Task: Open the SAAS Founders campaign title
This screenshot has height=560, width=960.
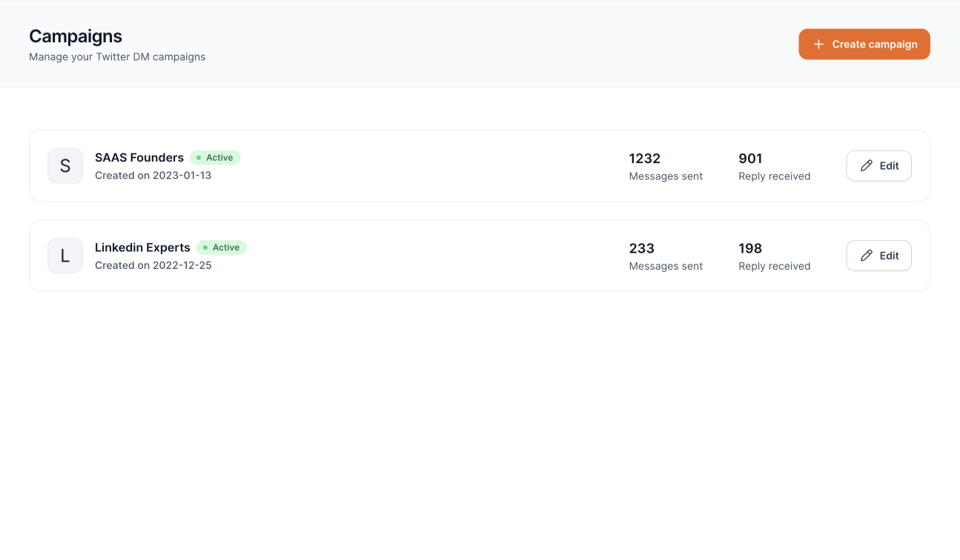Action: (139, 158)
